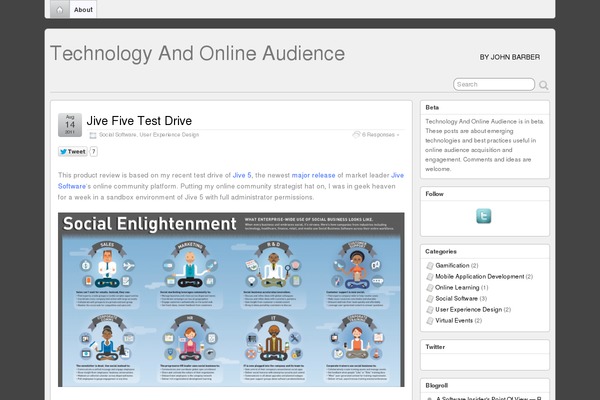
Task: Click the category folder icon under post title
Action: tap(93, 135)
